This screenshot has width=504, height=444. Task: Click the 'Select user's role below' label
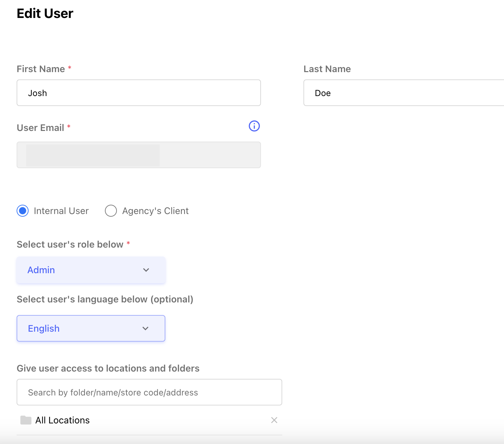(70, 244)
